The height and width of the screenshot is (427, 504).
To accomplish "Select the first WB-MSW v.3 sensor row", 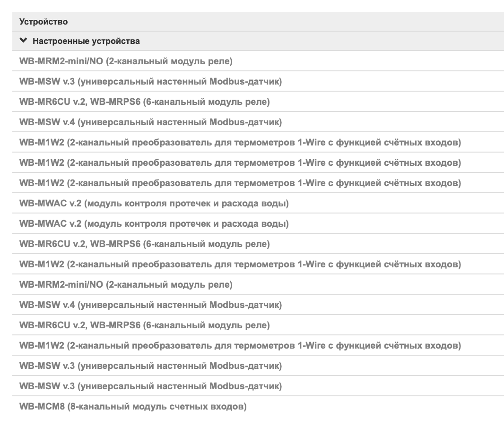I will click(x=258, y=81).
